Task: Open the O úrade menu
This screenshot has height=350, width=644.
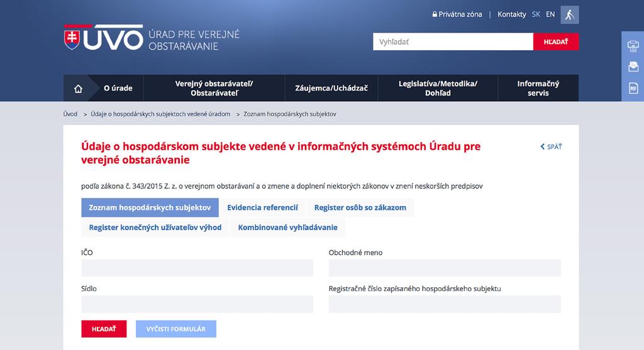Action: 118,88
